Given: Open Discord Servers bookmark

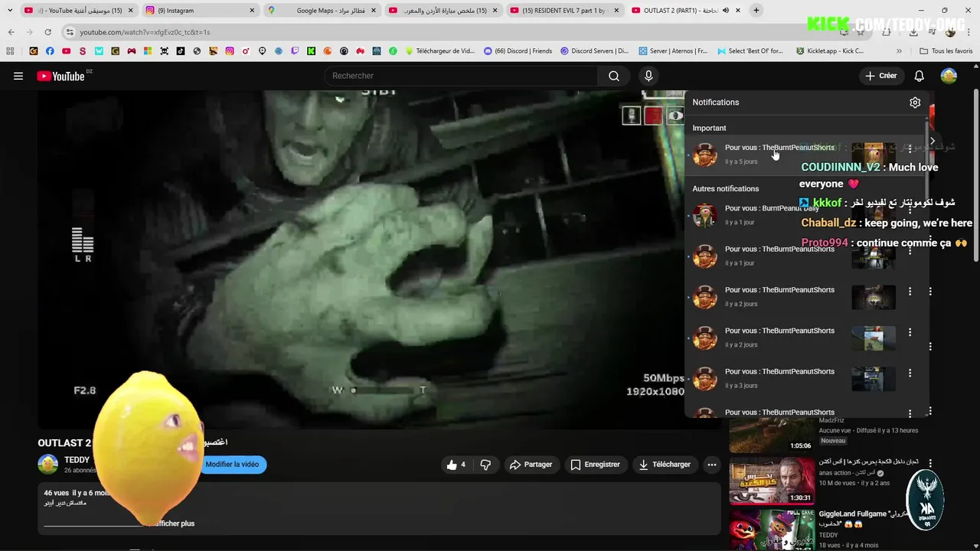Looking at the screenshot, I should pyautogui.click(x=594, y=51).
